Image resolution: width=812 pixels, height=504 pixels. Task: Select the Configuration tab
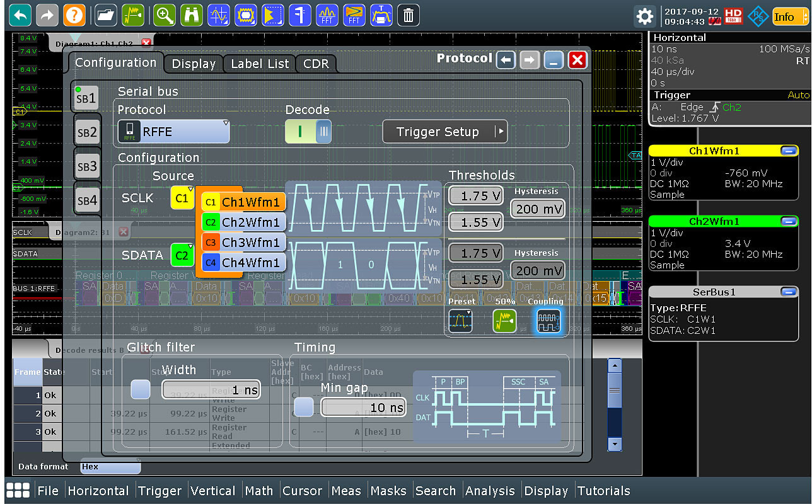(115, 62)
